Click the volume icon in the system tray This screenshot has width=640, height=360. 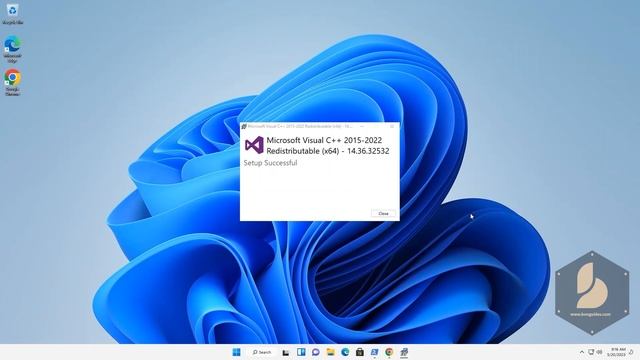click(x=600, y=352)
